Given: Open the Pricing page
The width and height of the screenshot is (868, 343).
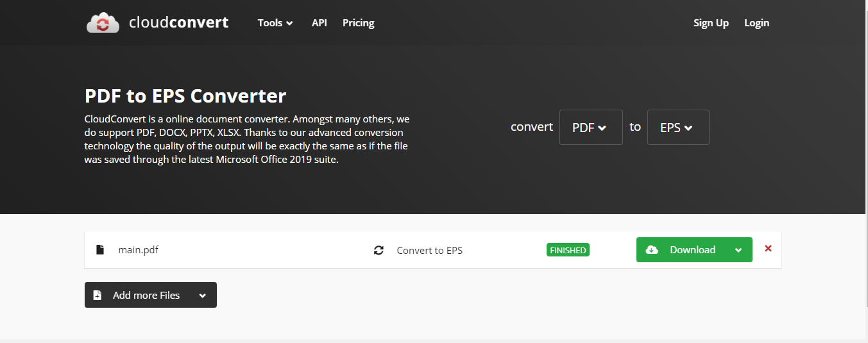Looking at the screenshot, I should point(358,23).
